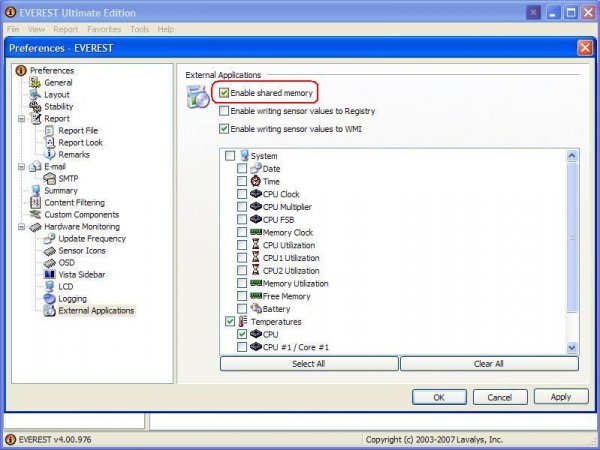The image size is (600, 450).
Task: Click the CPU1 Utilization label
Action: pos(291,258)
